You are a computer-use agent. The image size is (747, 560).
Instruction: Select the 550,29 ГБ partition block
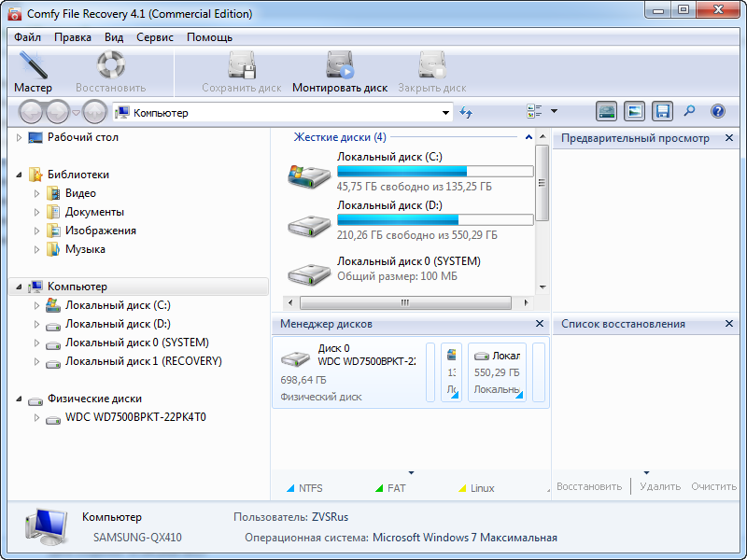pyautogui.click(x=497, y=372)
